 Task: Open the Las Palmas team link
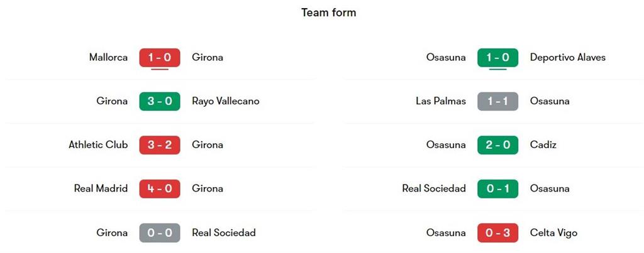tap(441, 101)
